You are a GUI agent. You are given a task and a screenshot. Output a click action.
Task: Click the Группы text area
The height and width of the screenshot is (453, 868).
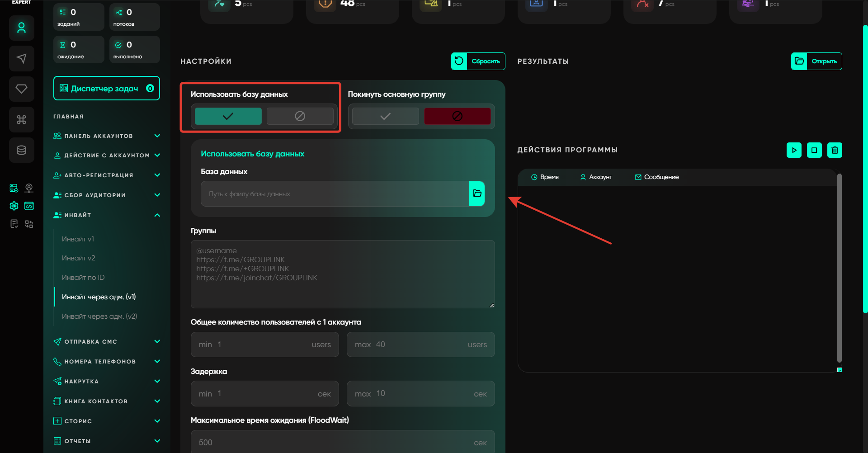pyautogui.click(x=342, y=274)
